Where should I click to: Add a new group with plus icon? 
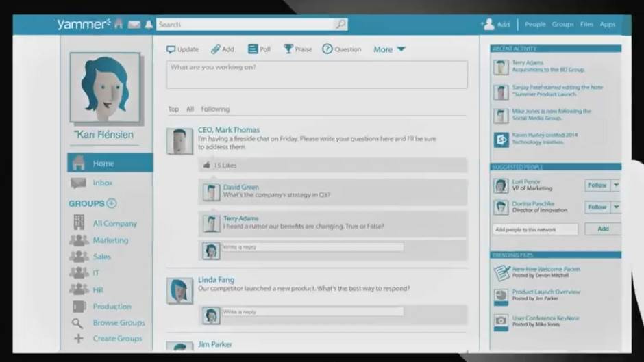pos(112,203)
